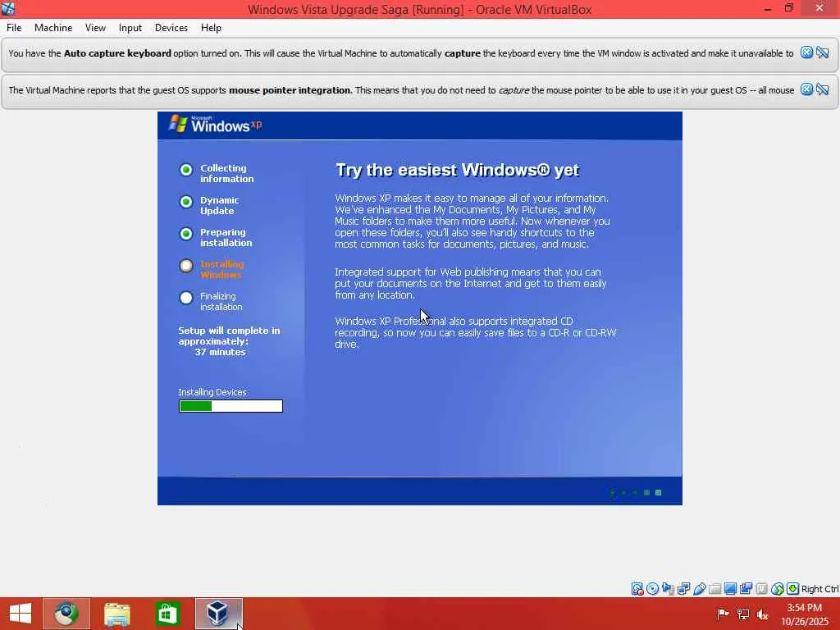Screen dimensions: 840x630
Task: Dismiss the mouse pointer integration notification
Action: point(806,89)
